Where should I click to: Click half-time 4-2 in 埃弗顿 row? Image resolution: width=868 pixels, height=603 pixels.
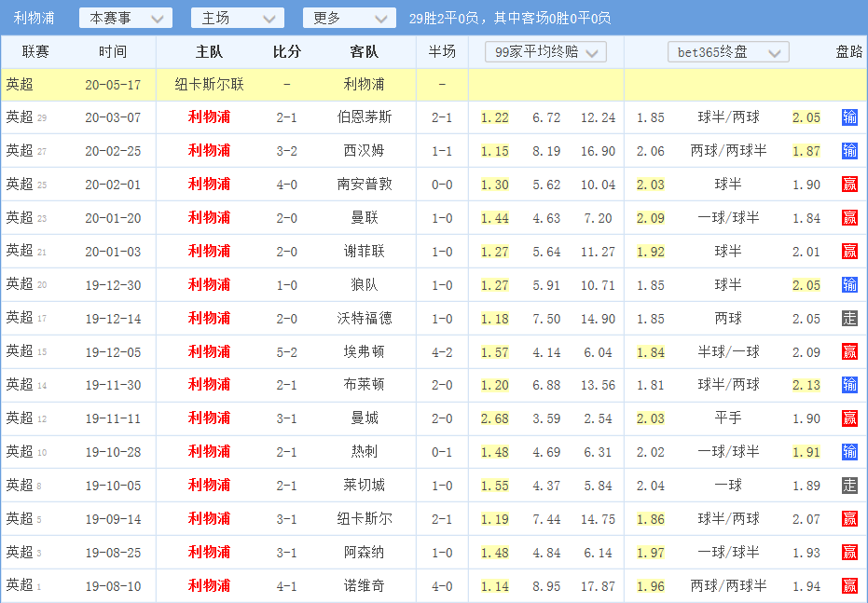click(442, 352)
